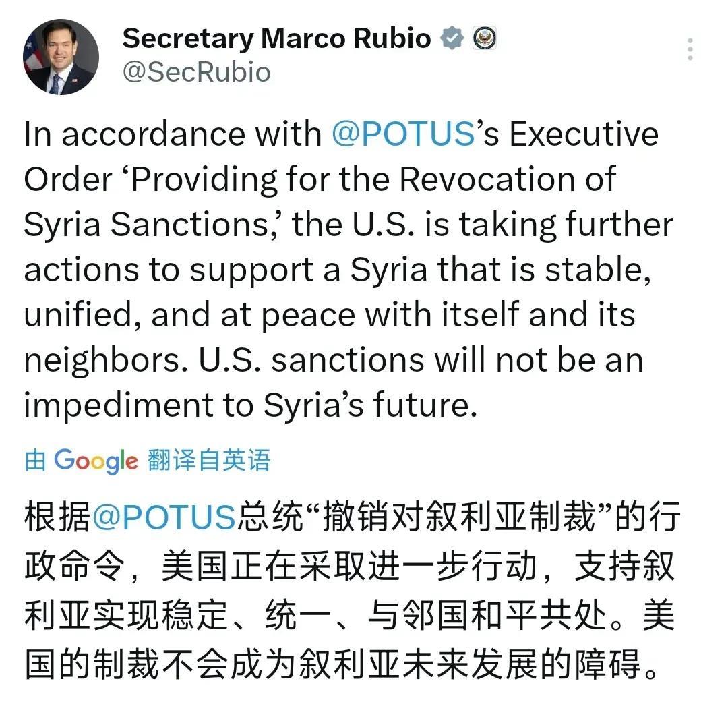
Task: Open the Secretary Marco Rubio display name
Action: pyautogui.click(x=277, y=38)
